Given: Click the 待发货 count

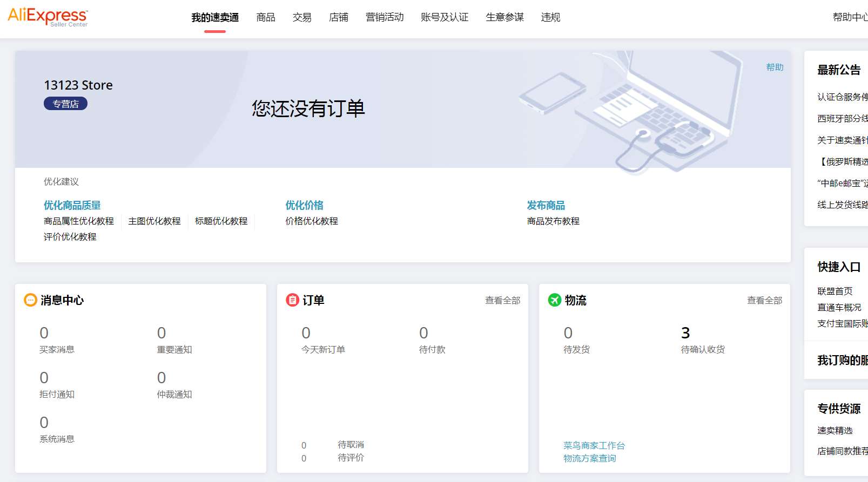Looking at the screenshot, I should [568, 332].
